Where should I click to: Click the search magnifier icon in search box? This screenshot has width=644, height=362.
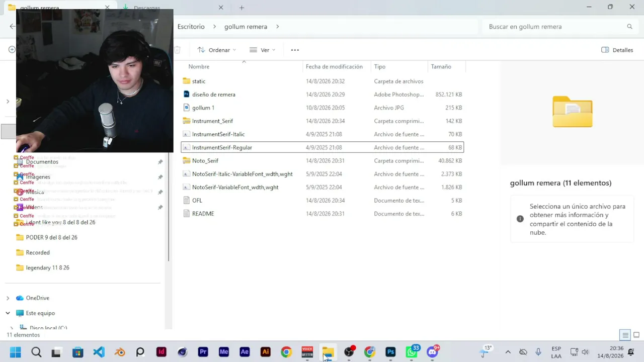point(629,27)
